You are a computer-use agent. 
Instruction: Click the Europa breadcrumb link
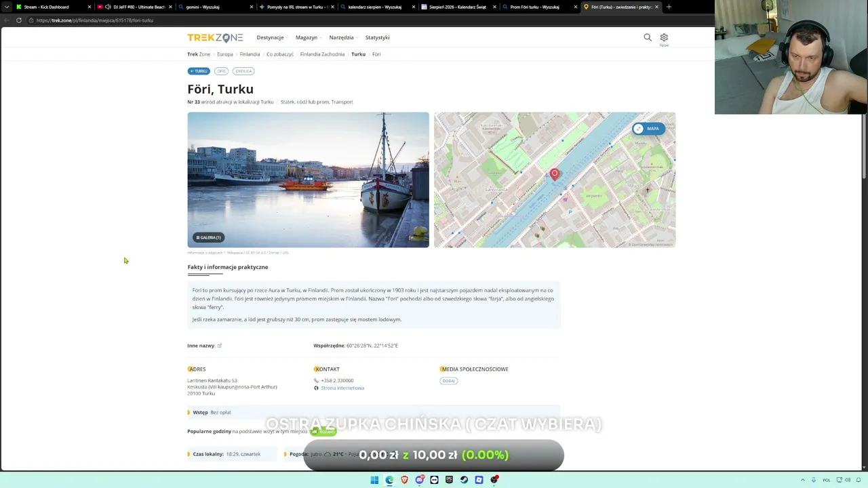[225, 54]
